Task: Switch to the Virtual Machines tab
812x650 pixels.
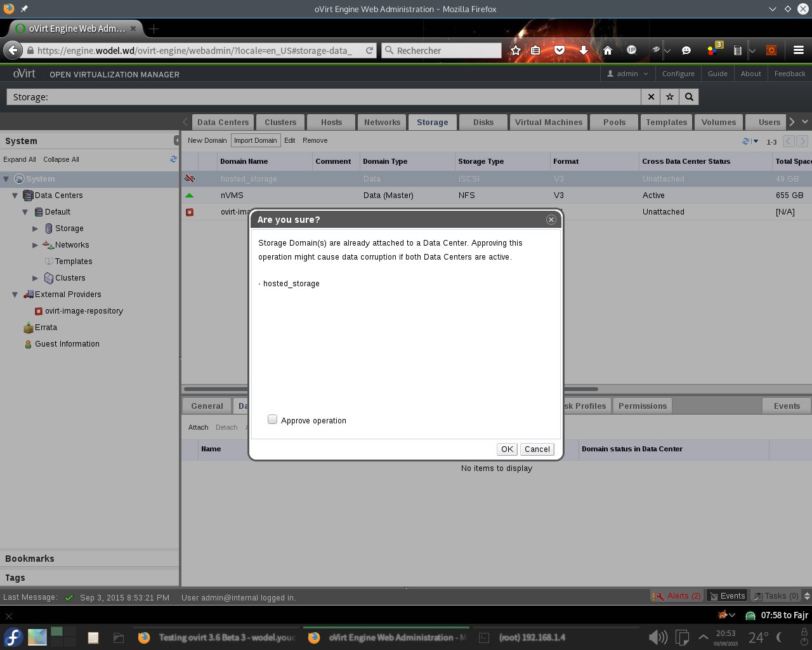Action: (x=548, y=123)
